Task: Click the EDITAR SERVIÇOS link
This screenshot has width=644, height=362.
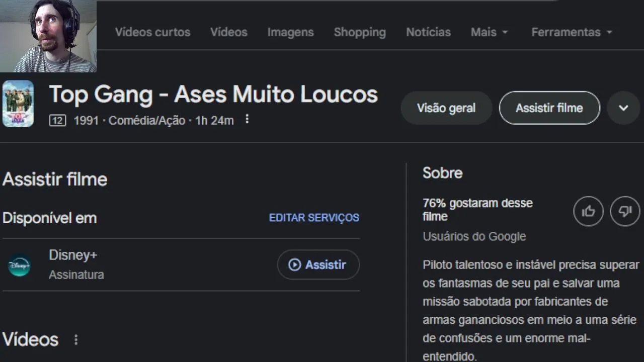Action: (314, 218)
